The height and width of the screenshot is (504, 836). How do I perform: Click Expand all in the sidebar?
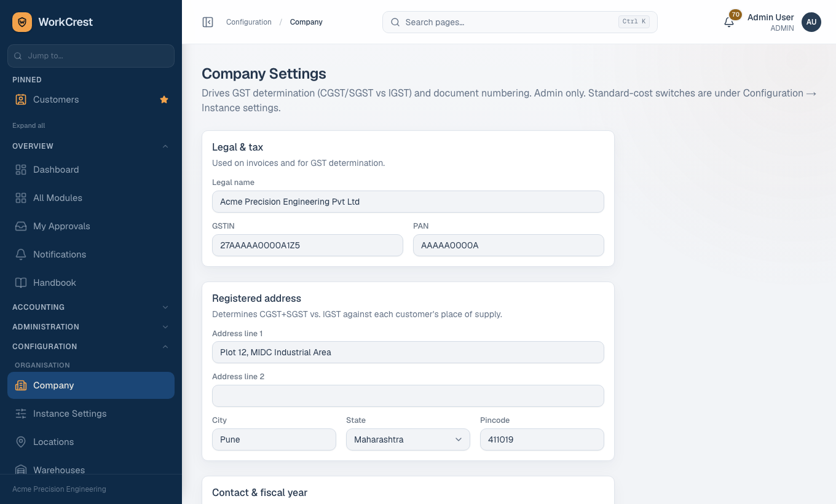pos(29,125)
